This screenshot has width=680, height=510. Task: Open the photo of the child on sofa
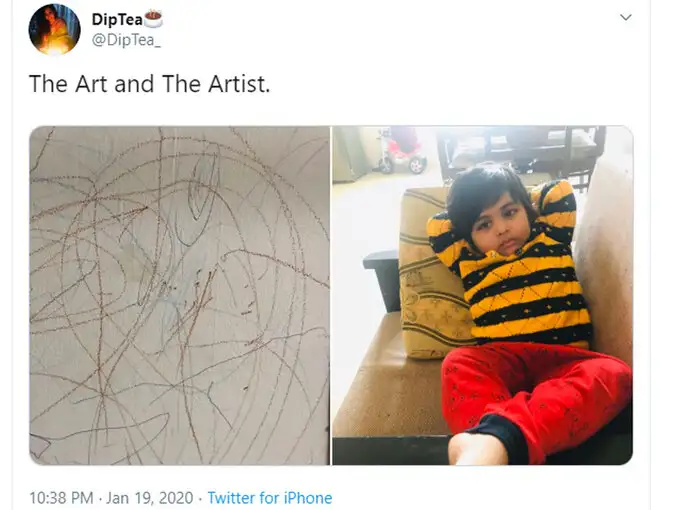coord(482,295)
